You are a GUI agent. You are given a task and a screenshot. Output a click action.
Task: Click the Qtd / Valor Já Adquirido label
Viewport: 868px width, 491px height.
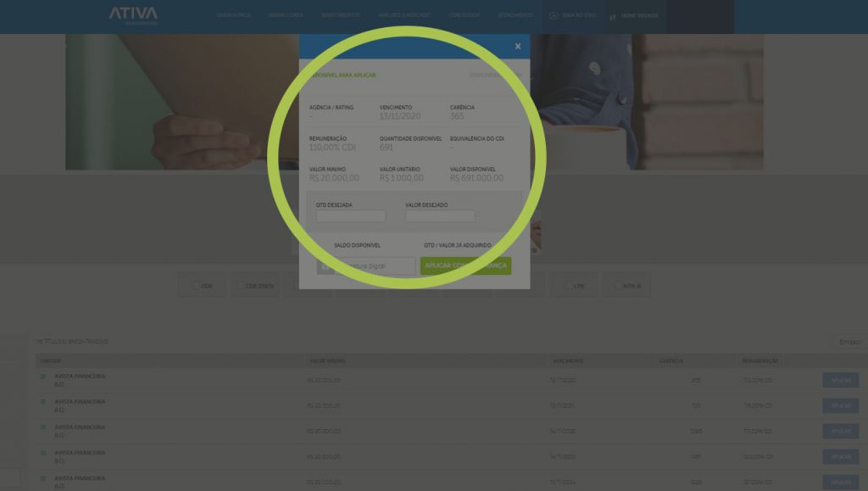tap(457, 245)
